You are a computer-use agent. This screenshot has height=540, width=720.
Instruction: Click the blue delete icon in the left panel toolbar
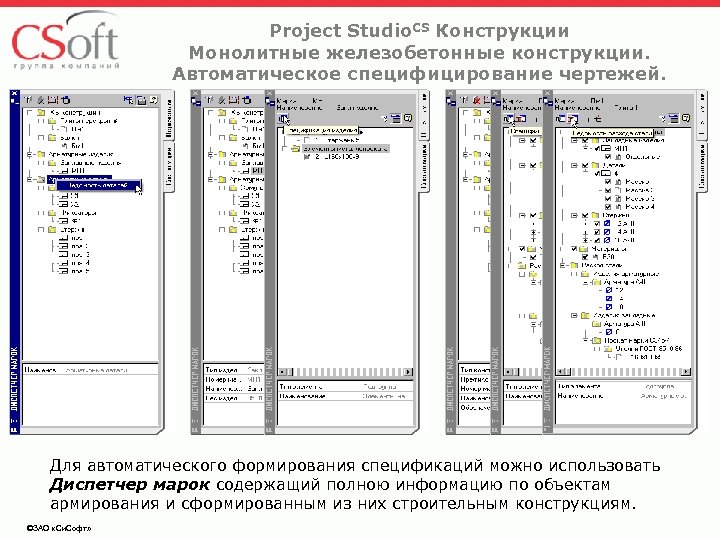point(66,100)
